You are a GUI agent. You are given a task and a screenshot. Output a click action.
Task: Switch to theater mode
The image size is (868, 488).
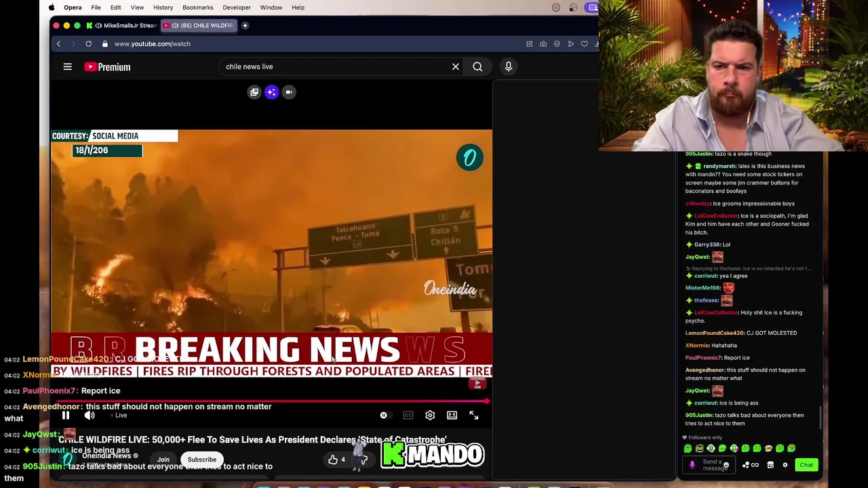452,415
